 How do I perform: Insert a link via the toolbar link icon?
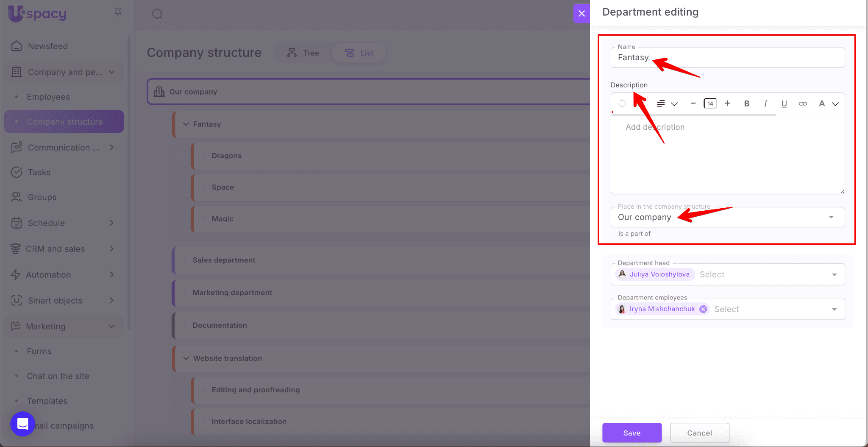pyautogui.click(x=803, y=103)
